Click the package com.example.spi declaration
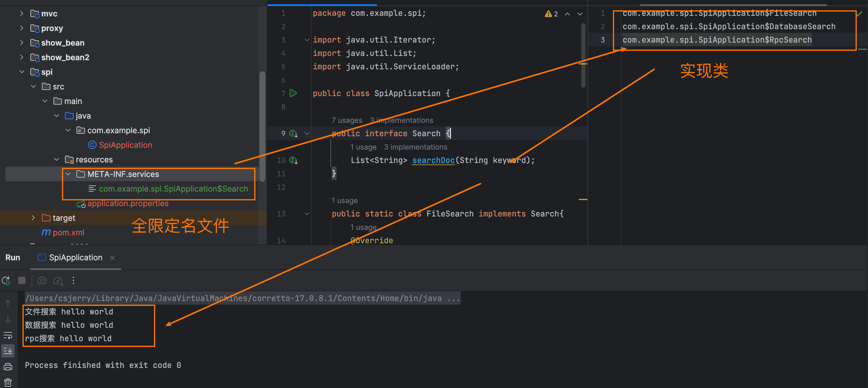The height and width of the screenshot is (388, 868). click(369, 13)
